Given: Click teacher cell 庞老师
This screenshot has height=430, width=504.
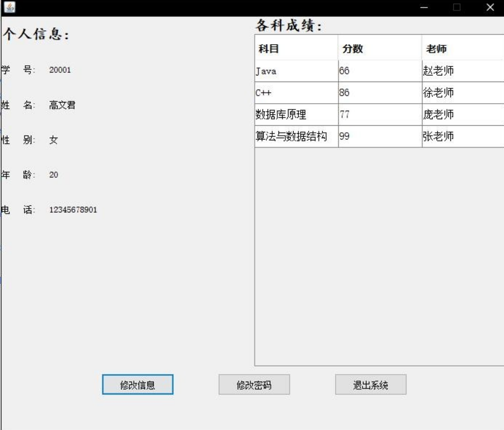Looking at the screenshot, I should (x=463, y=115).
